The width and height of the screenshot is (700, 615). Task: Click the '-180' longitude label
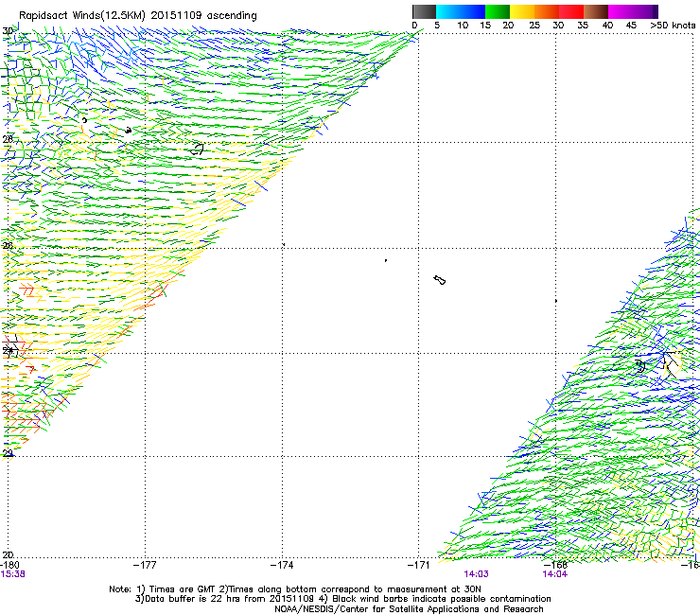[x=9, y=565]
